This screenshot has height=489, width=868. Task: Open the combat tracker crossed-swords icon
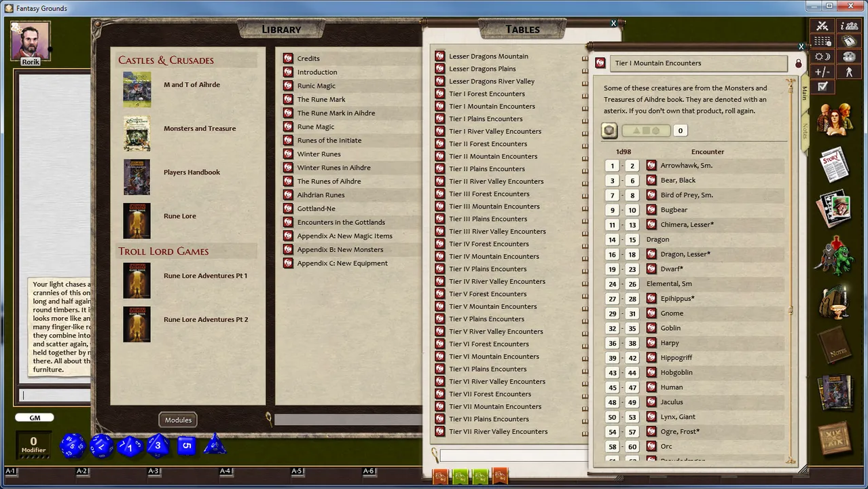(x=822, y=26)
